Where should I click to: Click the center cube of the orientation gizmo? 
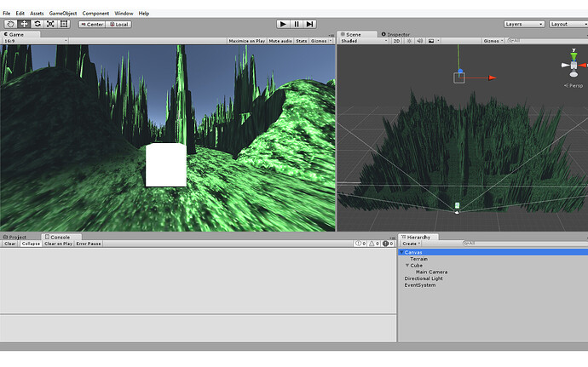click(x=574, y=66)
